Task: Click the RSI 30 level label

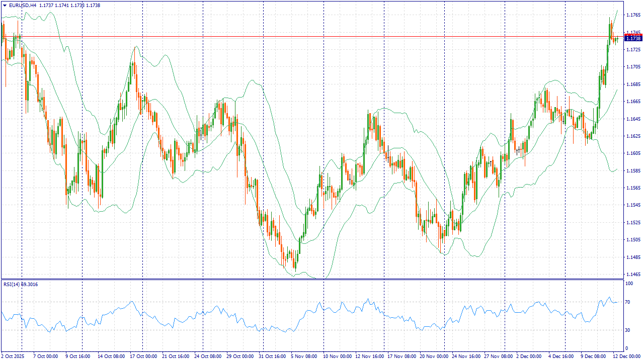Action: (x=627, y=330)
